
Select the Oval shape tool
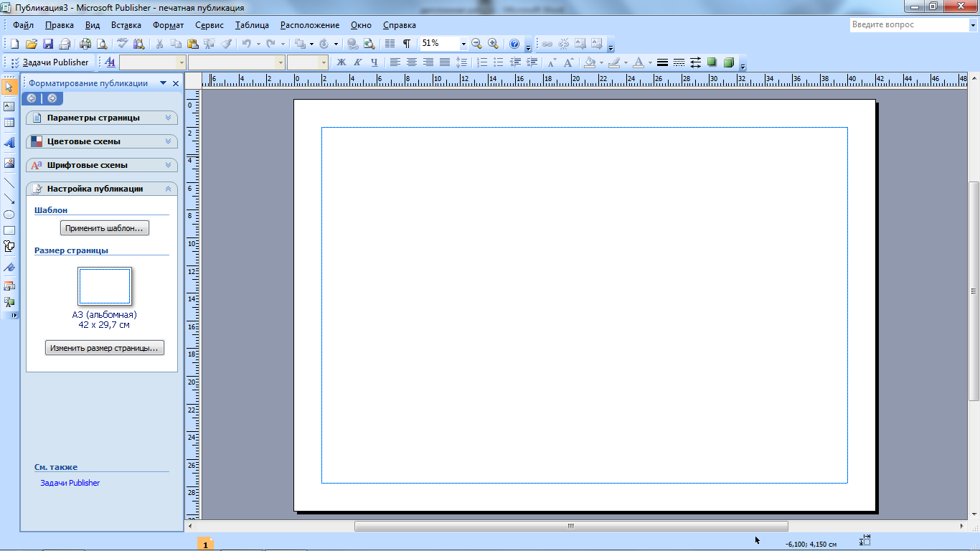click(x=9, y=215)
